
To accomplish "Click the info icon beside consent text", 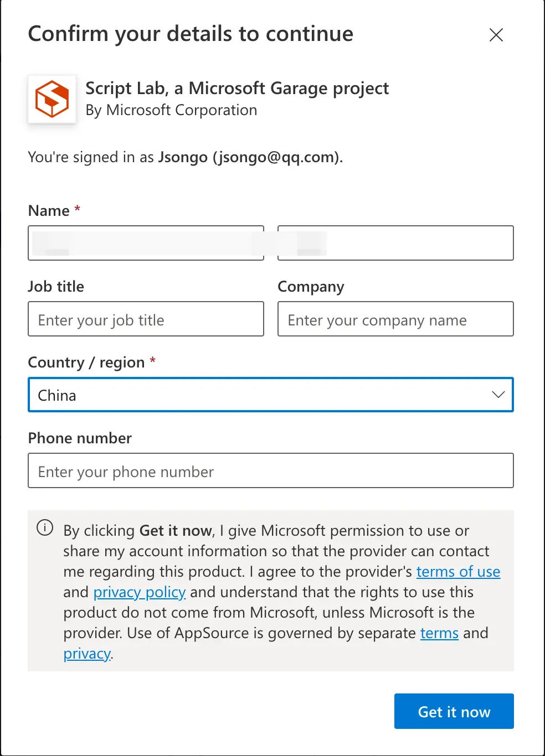I will pos(45,527).
